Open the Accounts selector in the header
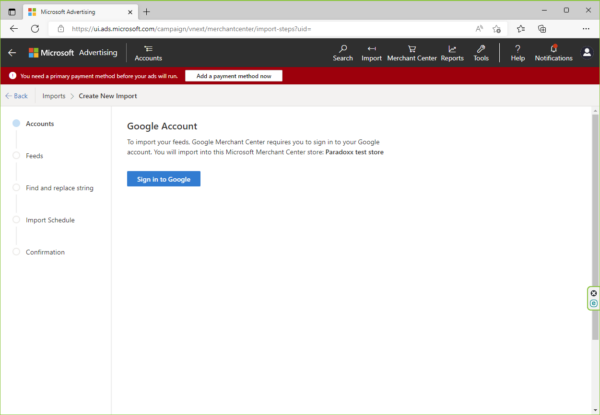This screenshot has width=600, height=415. 148,52
